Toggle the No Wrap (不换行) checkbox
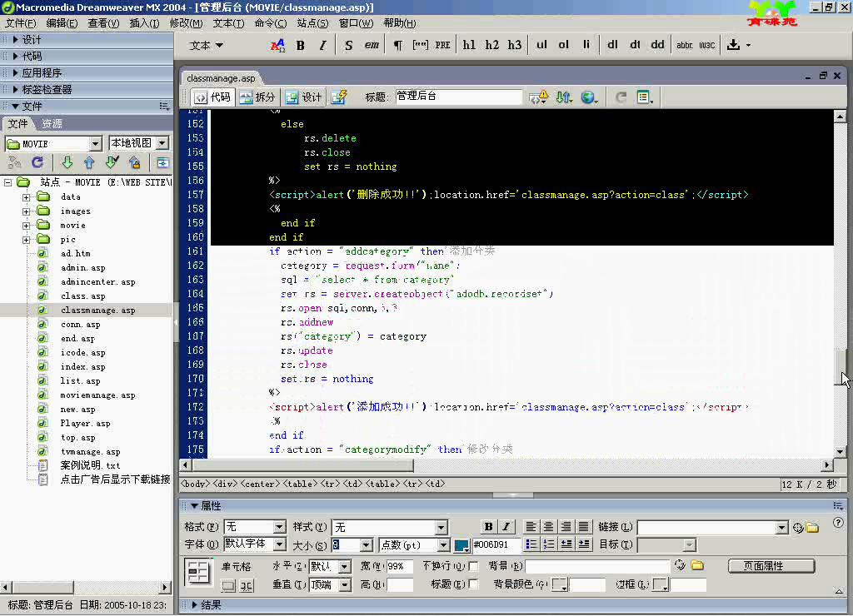Viewport: 853px width, 616px height. (473, 567)
